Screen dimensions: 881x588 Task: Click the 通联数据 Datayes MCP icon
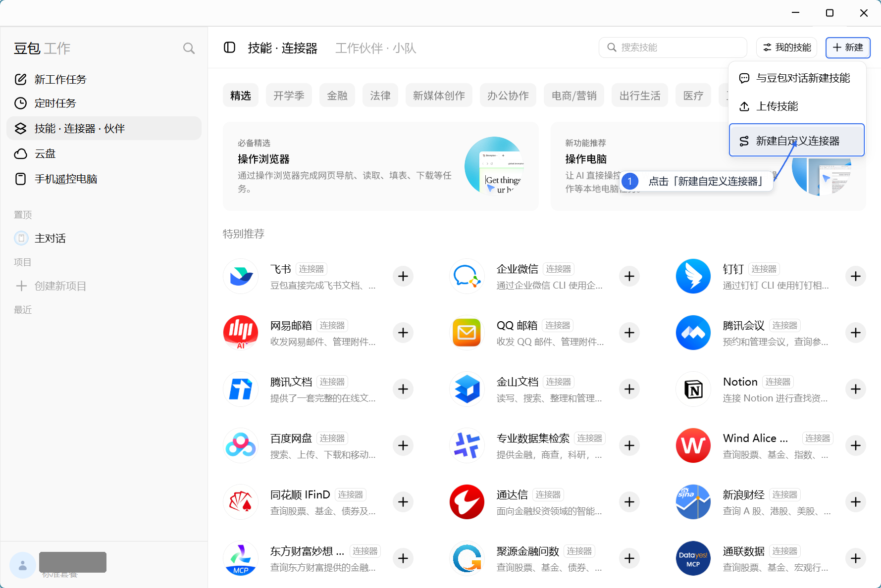[693, 558]
